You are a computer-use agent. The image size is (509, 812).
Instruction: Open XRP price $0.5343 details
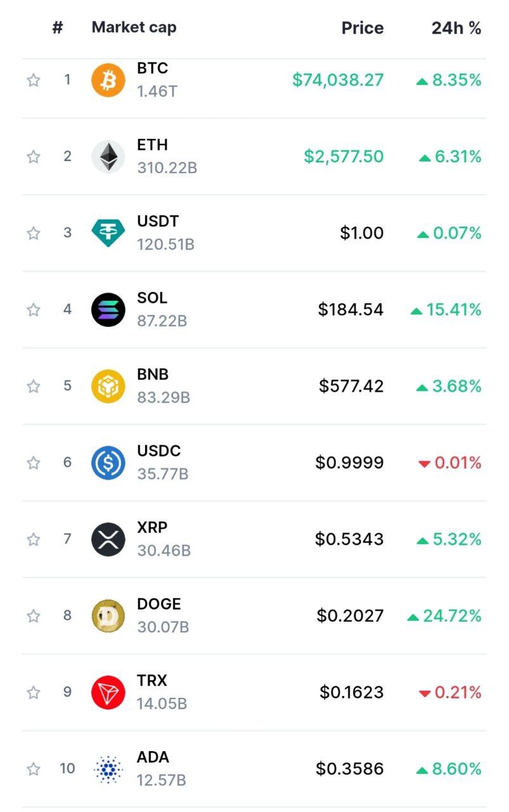coord(349,539)
